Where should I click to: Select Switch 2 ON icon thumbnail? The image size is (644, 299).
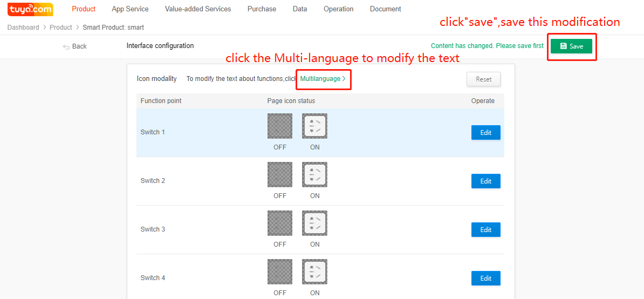coord(314,174)
